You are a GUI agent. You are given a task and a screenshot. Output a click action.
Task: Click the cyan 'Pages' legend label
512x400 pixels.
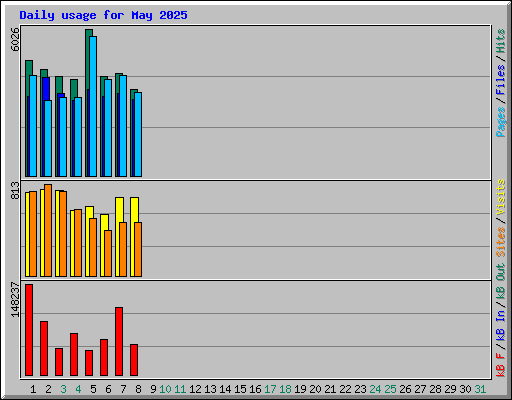pyautogui.click(x=501, y=122)
